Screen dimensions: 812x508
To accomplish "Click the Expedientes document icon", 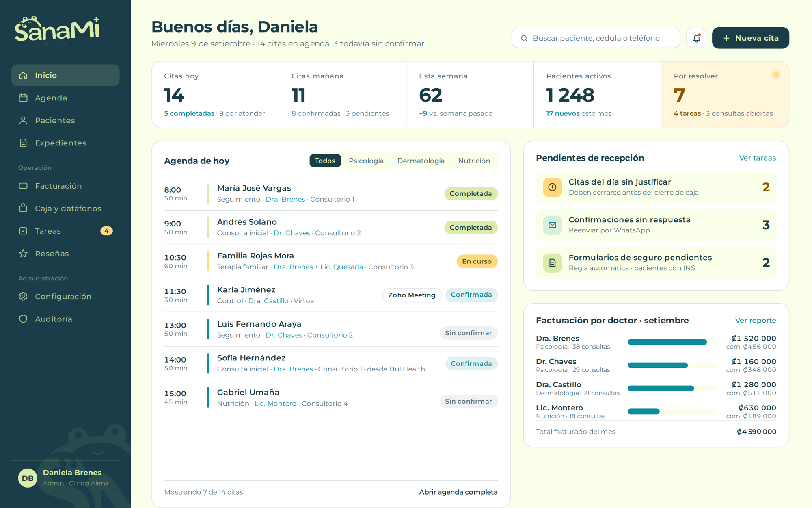I will point(23,143).
